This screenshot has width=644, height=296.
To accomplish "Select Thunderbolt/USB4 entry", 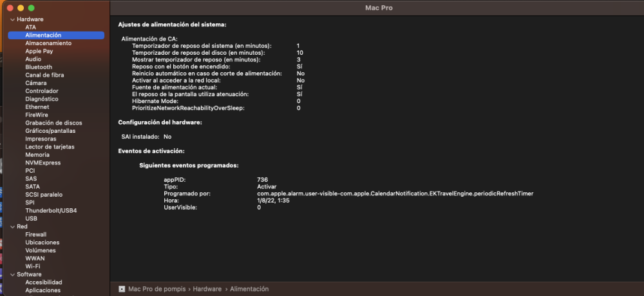I will [51, 210].
